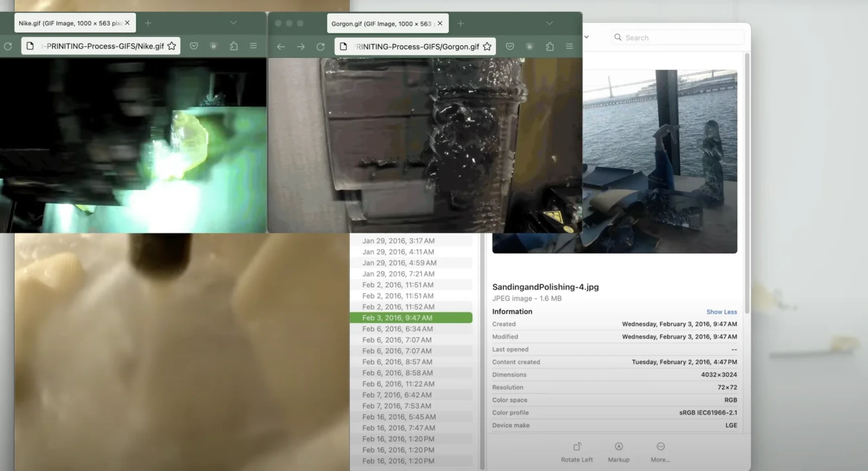Viewport: 868px width, 471px height.
Task: Select the row dated Feb 3, 2016, 9:47 AM
Action: point(411,318)
